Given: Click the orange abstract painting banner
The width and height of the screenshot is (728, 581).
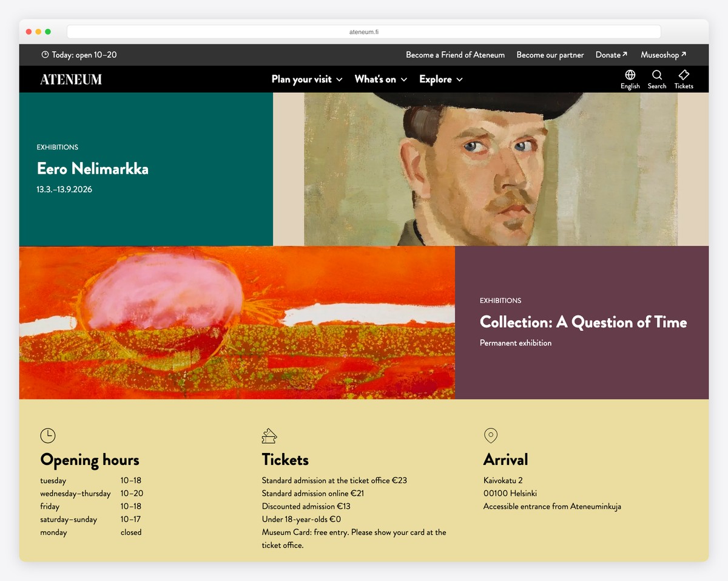Looking at the screenshot, I should (237, 322).
